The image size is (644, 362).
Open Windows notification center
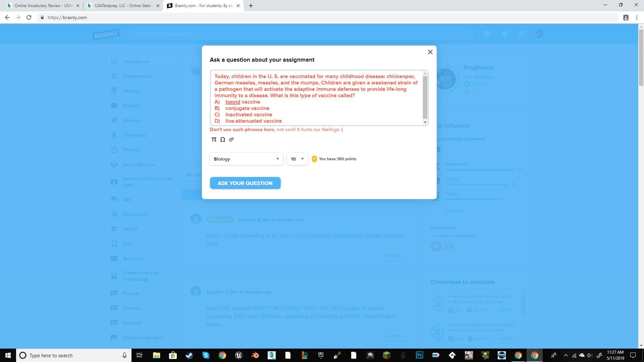[633, 355]
